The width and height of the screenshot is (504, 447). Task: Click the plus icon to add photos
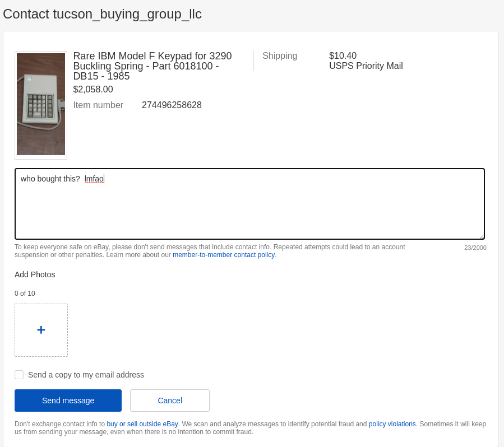coord(41,330)
